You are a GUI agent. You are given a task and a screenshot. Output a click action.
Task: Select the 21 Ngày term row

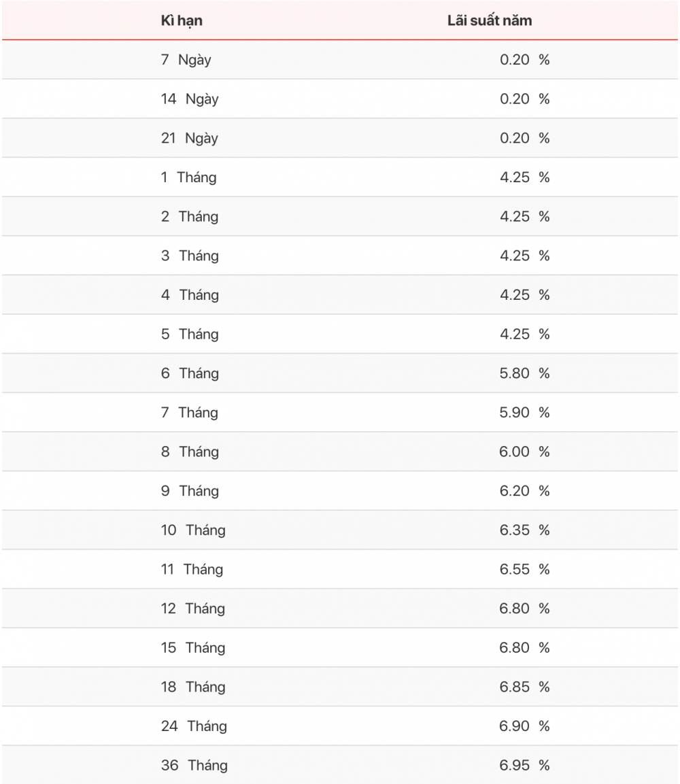tap(340, 138)
